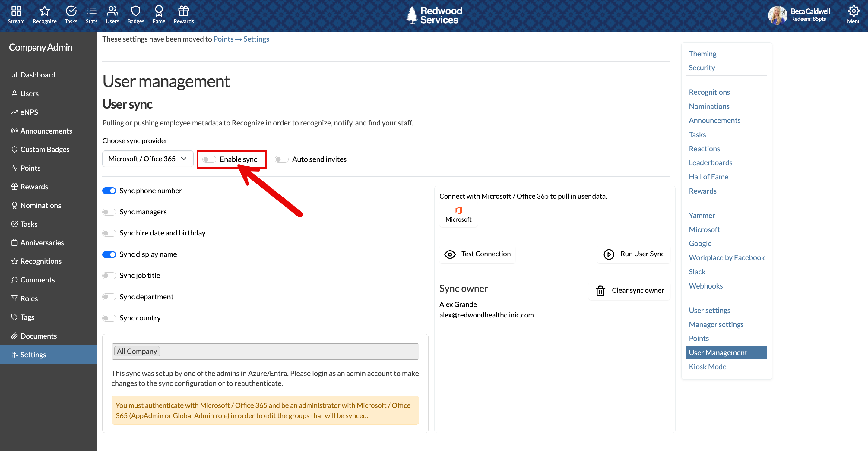
Task: Enable the Sync job title switch
Action: pos(109,276)
